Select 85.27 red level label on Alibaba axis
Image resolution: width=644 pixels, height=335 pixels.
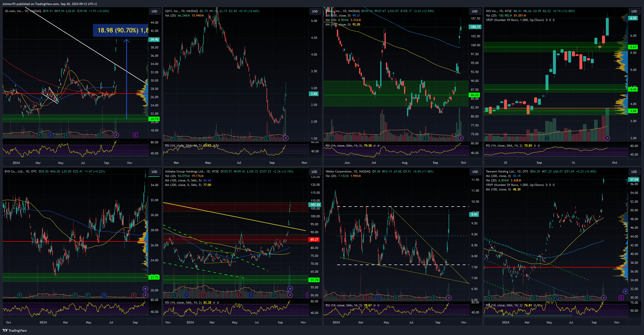click(x=314, y=240)
